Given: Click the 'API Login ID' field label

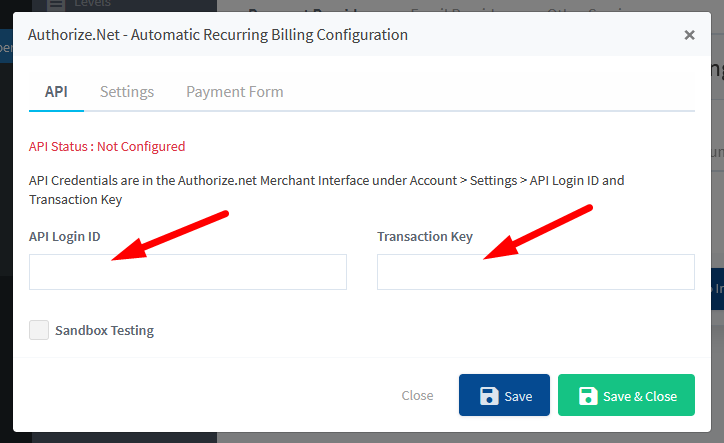Looking at the screenshot, I should [x=65, y=237].
